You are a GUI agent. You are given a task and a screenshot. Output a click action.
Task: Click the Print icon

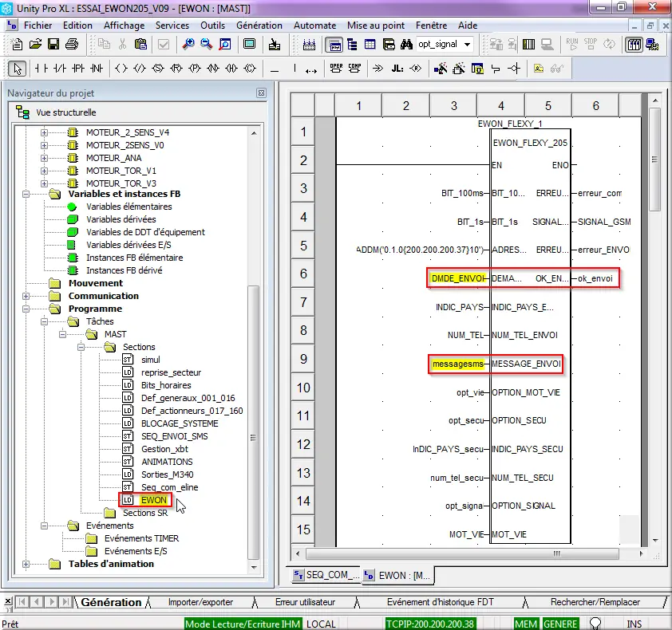[72, 44]
